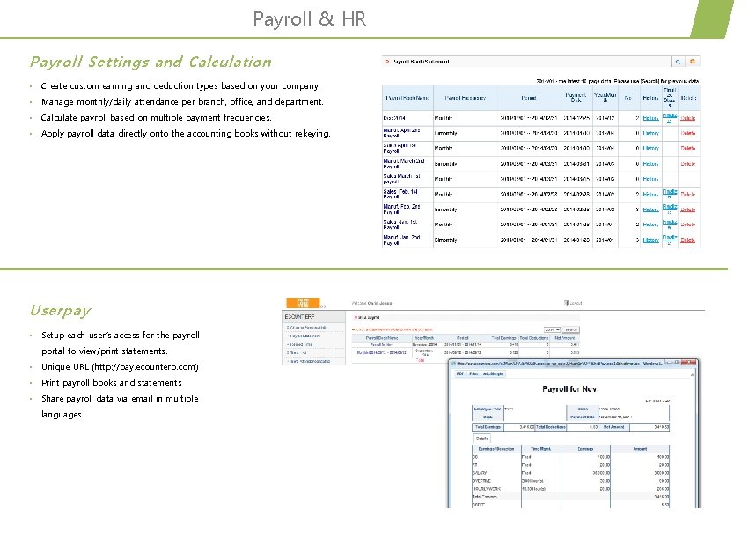Delete the Manuf. March 2nd Payroll

[688, 164]
